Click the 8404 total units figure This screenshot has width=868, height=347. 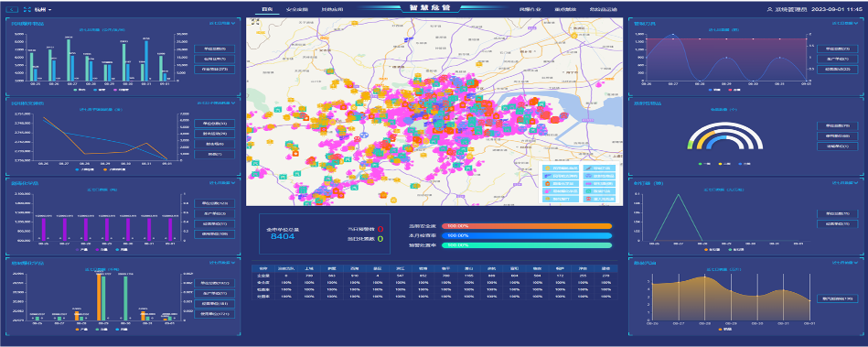[x=283, y=237]
